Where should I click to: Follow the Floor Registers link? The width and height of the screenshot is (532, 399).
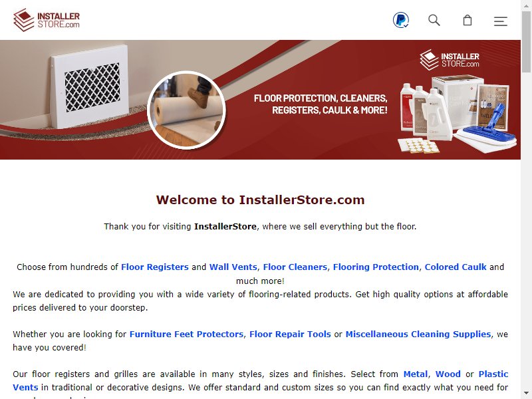coord(155,267)
